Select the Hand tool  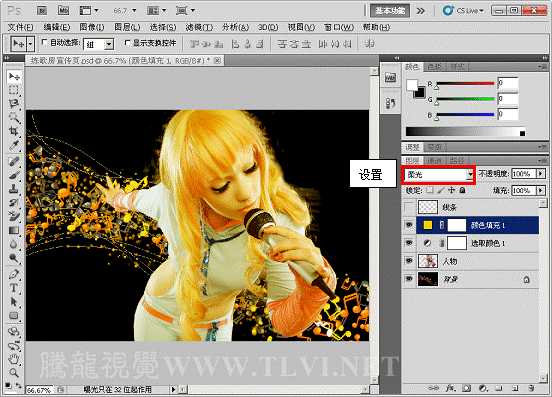(14, 359)
